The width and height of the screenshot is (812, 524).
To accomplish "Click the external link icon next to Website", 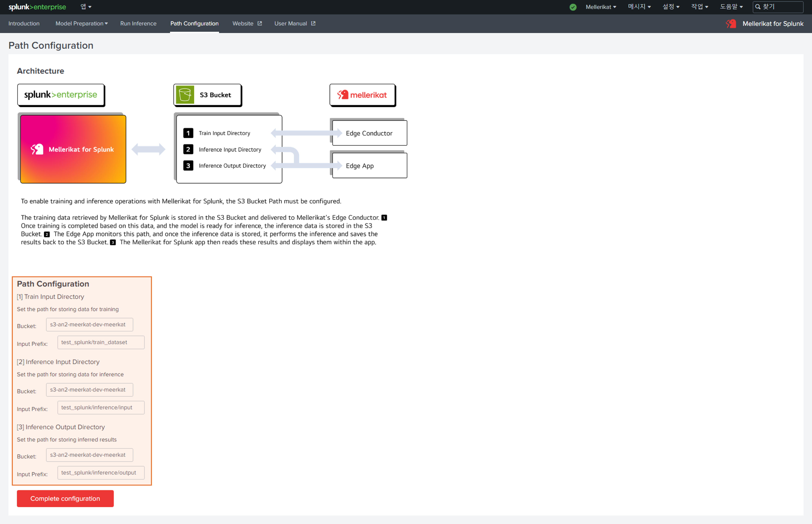I will pos(260,23).
